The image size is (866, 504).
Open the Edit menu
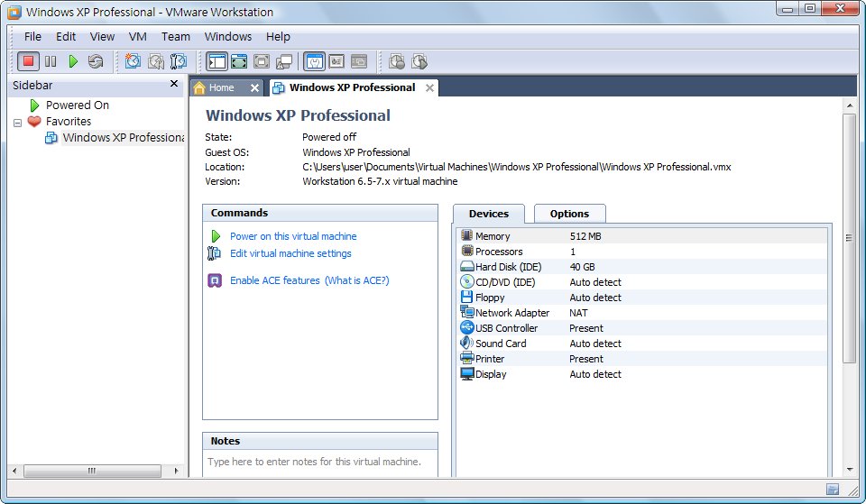[x=66, y=36]
